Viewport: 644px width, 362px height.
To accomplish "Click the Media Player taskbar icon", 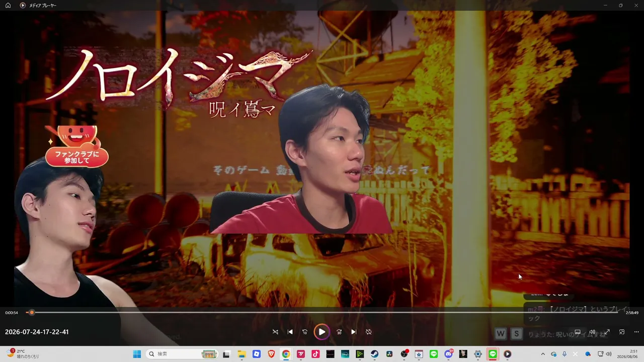I will tap(507, 354).
